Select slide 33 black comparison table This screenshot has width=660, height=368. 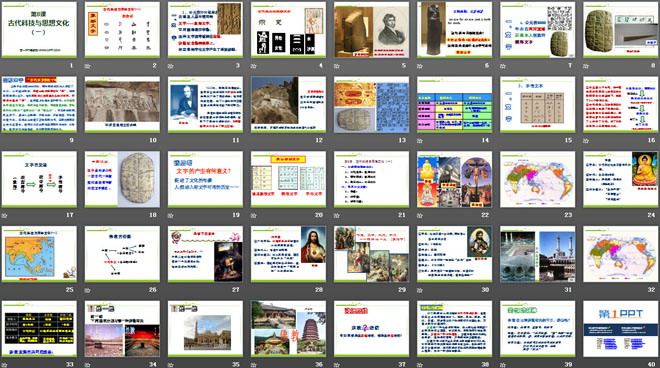point(39,328)
